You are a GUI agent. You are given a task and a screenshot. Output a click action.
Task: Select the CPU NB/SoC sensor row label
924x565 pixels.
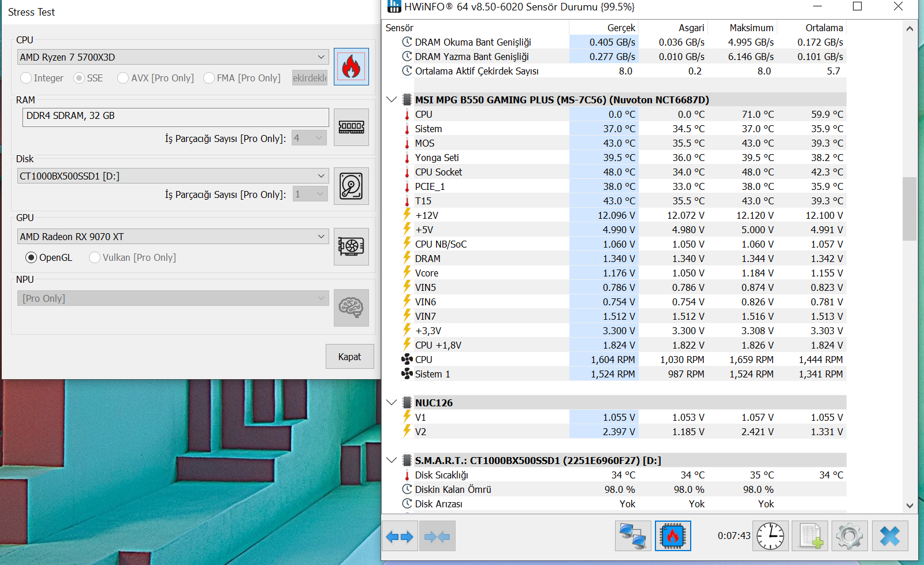(x=441, y=244)
